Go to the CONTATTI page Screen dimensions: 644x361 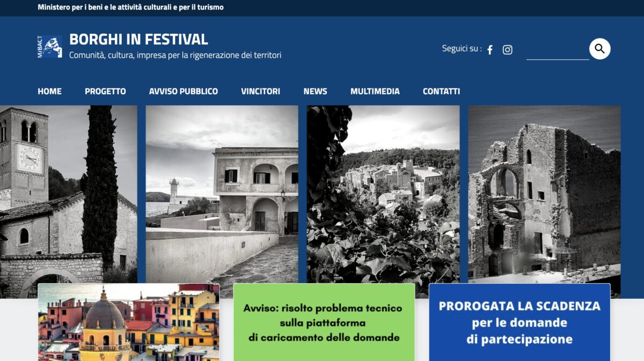coord(441,91)
